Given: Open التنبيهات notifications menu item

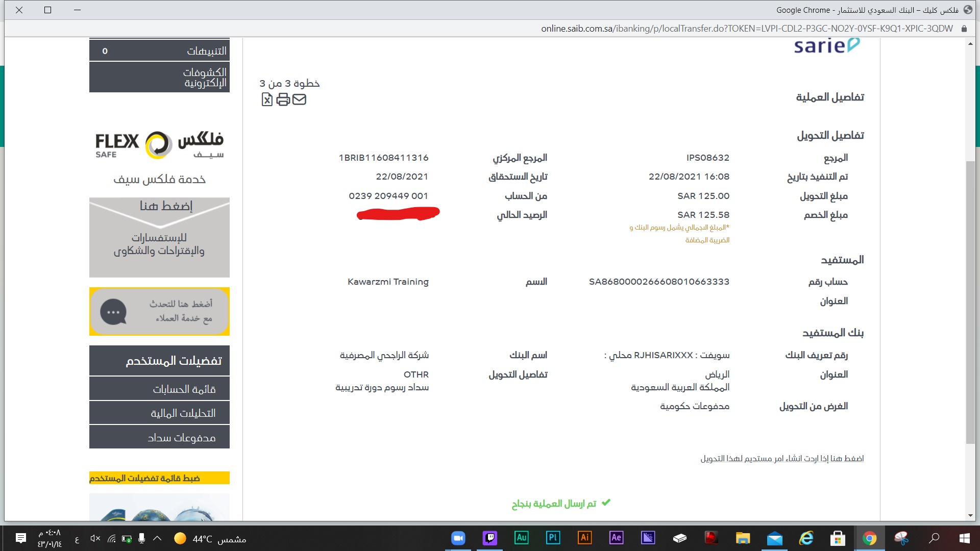Looking at the screenshot, I should pyautogui.click(x=159, y=51).
